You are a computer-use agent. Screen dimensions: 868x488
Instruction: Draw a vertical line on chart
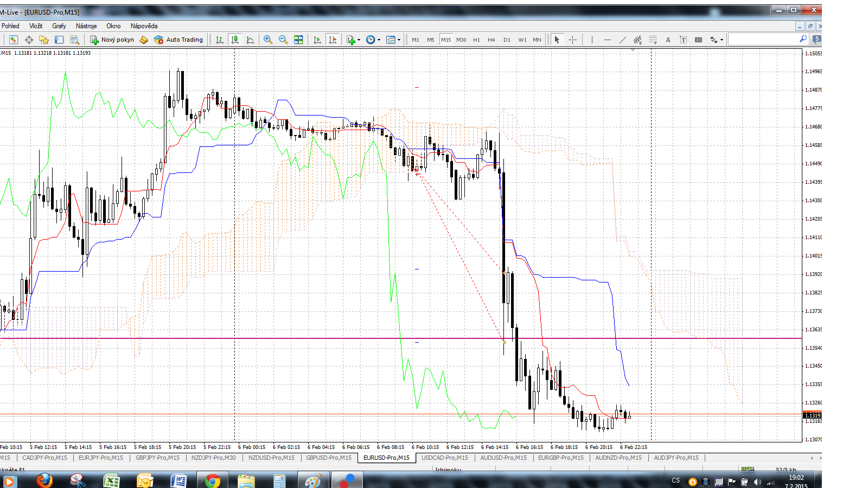(592, 40)
